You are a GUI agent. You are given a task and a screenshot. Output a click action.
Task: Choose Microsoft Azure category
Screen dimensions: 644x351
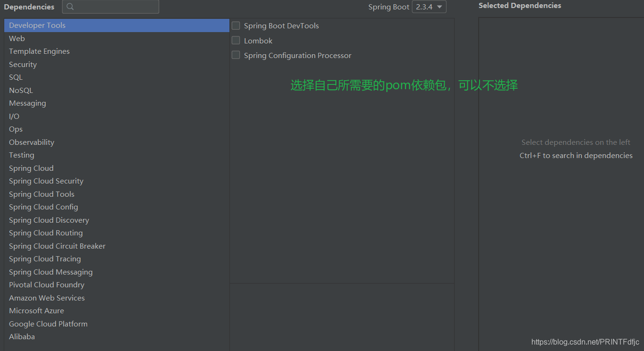(116, 311)
